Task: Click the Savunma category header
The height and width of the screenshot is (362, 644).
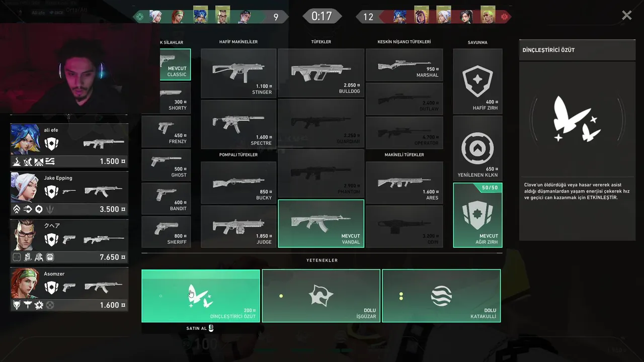Action: click(477, 42)
